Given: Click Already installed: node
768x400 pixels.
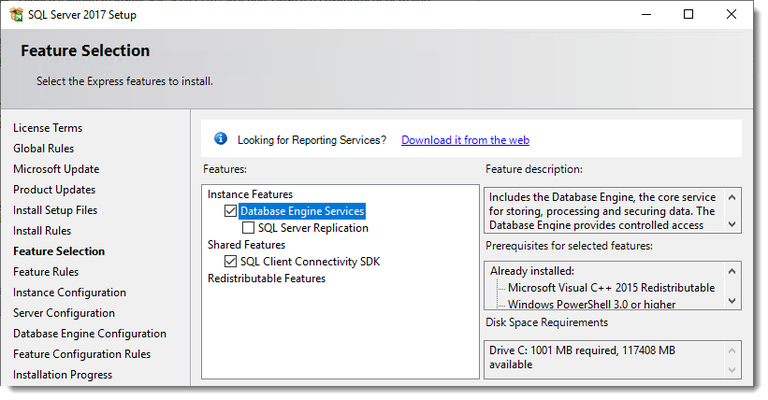Looking at the screenshot, I should (x=532, y=271).
